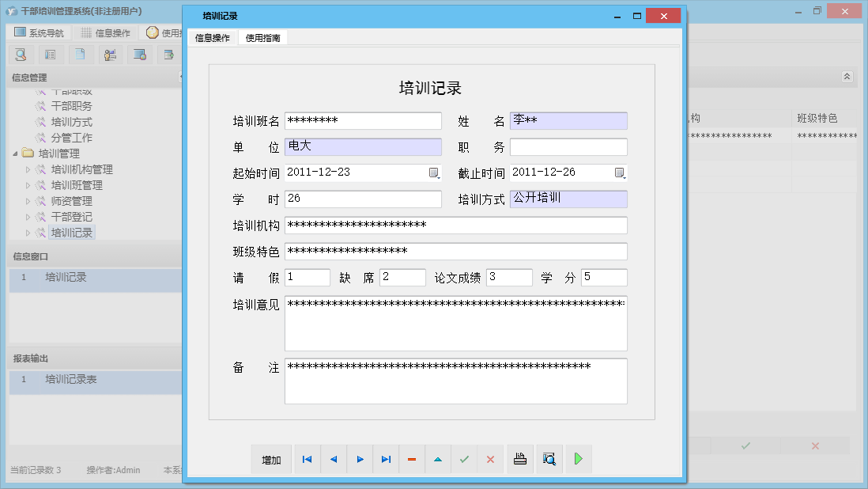
Task: Delete current record with red minus icon
Action: coord(412,459)
